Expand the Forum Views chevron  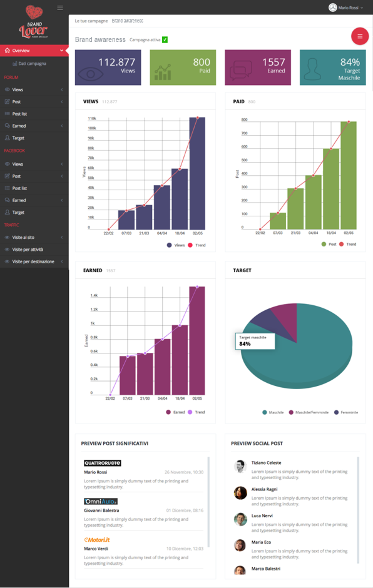click(x=61, y=89)
